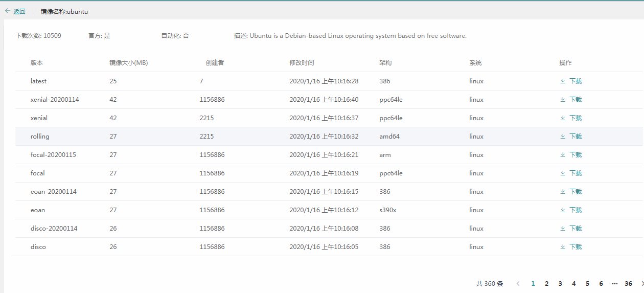Select pagination page 2
Image resolution: width=644 pixels, height=293 pixels.
[546, 283]
